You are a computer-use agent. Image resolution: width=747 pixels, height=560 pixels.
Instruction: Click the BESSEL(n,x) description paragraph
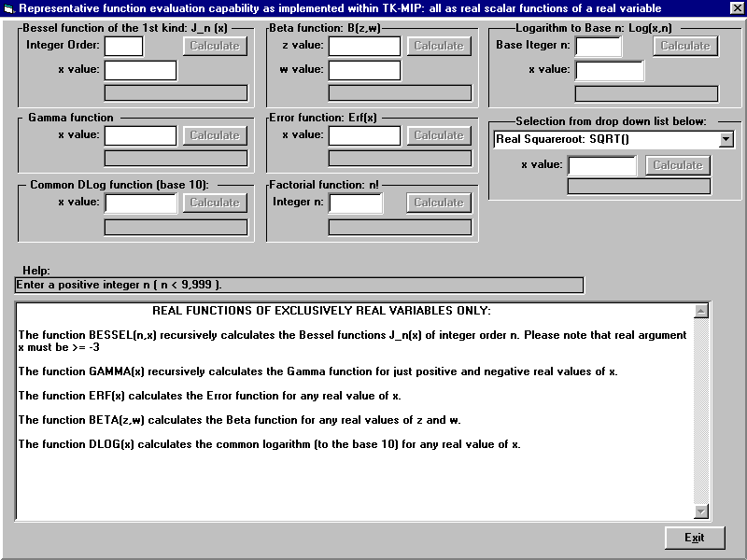[x=353, y=341]
